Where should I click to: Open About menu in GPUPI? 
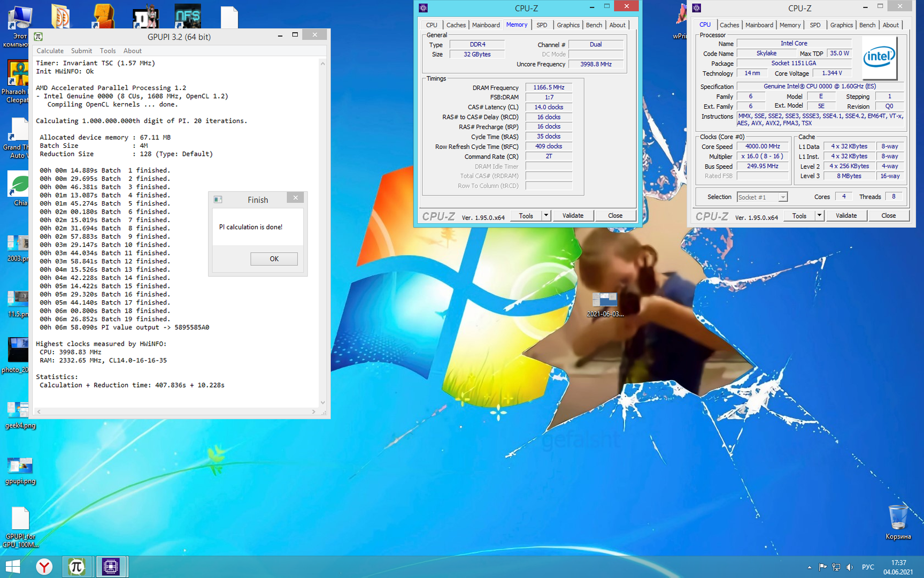click(x=133, y=51)
